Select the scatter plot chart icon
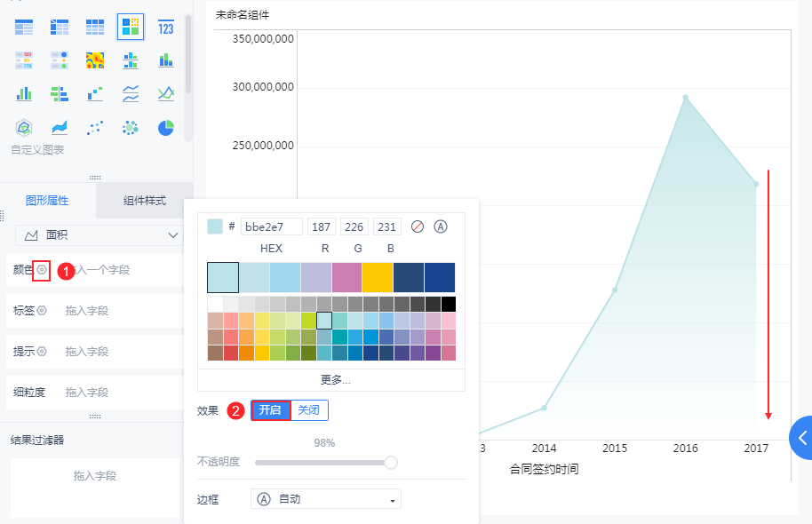This screenshot has width=812, height=524. point(95,127)
